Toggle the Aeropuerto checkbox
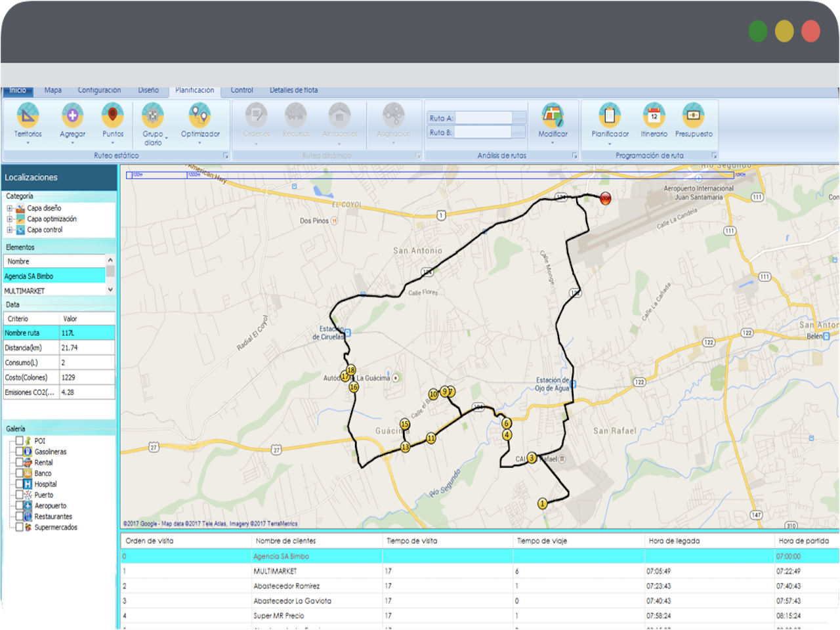The height and width of the screenshot is (630, 840). coord(19,506)
